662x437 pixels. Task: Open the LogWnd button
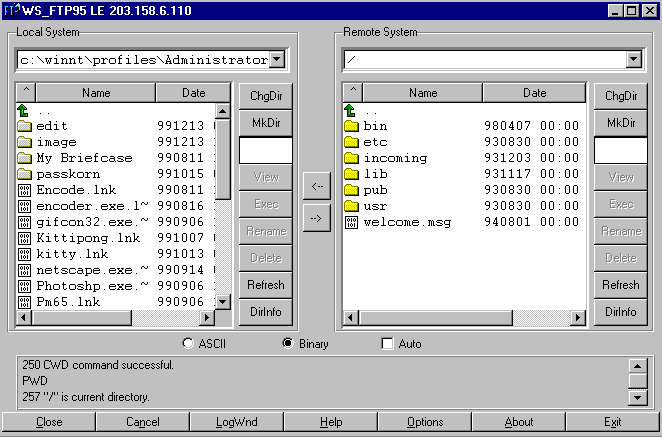point(236,422)
